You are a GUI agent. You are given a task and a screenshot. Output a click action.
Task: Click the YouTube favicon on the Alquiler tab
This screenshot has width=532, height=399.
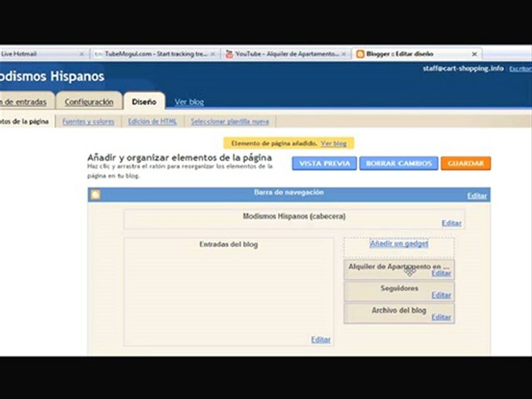[229, 54]
